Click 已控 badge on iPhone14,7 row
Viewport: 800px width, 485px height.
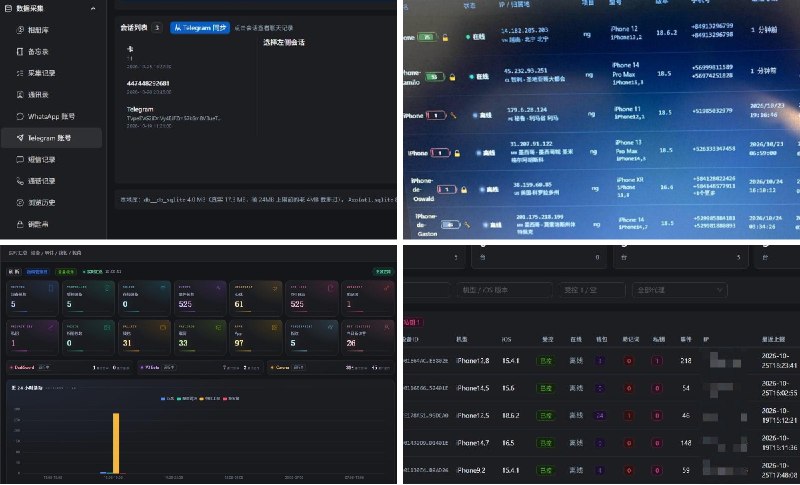(x=545, y=443)
